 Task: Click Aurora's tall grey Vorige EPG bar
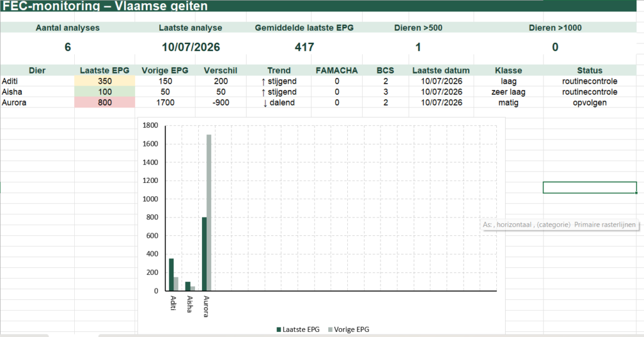(x=209, y=213)
